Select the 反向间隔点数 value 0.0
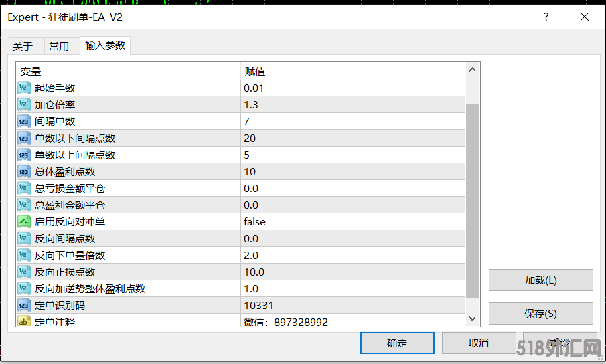 point(251,239)
